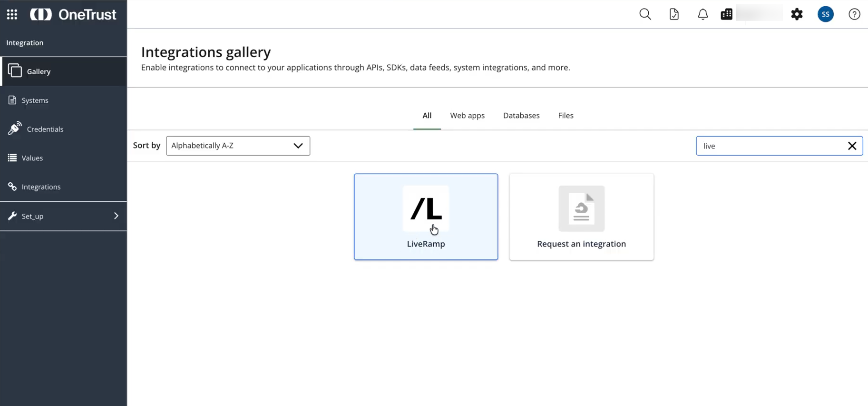Screen dimensions: 868x406
Task: Click the Set_up wrench icon
Action: [x=12, y=216]
